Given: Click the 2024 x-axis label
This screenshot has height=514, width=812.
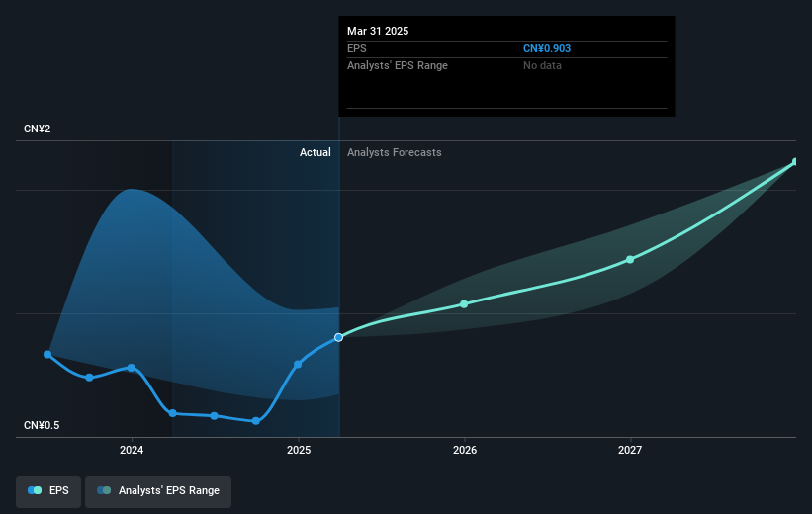Looking at the screenshot, I should [x=132, y=450].
